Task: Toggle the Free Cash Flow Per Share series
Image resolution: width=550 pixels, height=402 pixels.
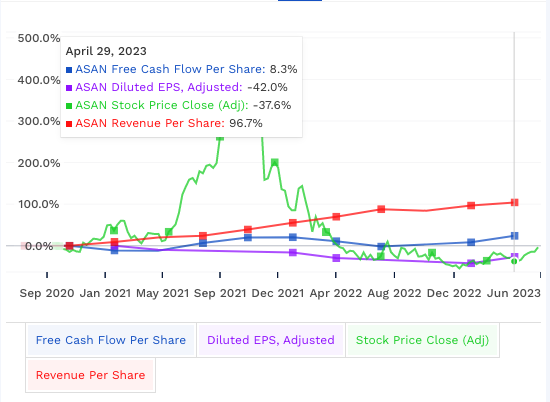Action: (111, 340)
